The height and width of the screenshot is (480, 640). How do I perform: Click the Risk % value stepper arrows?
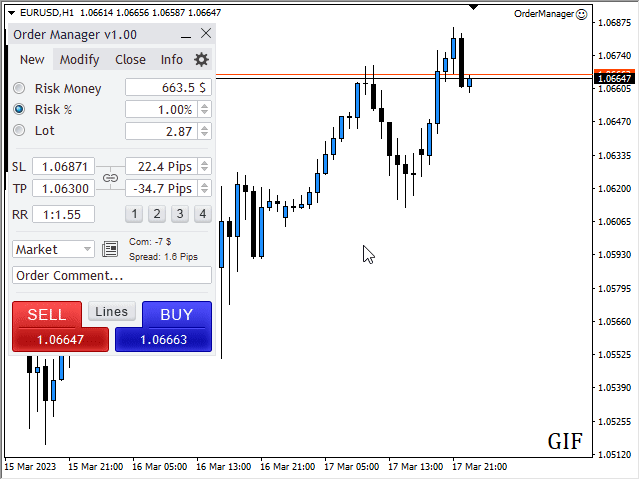point(204,109)
